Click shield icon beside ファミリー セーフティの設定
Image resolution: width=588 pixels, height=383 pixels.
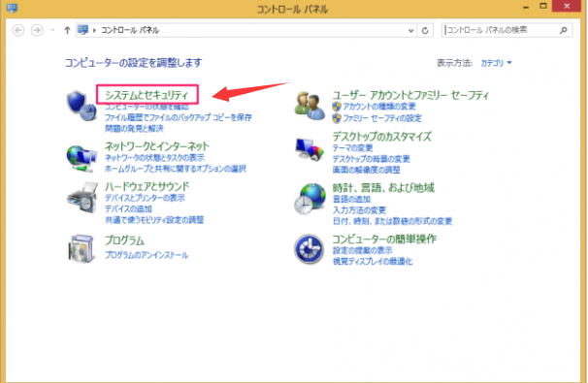click(337, 118)
